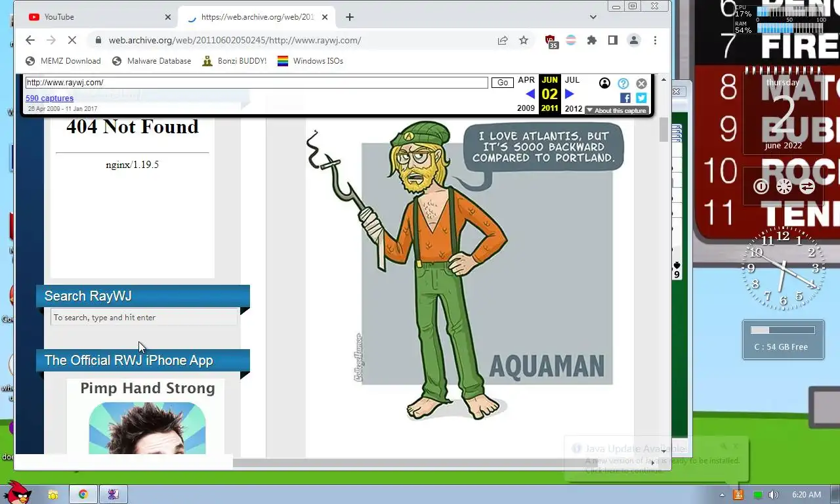The image size is (840, 504).
Task: Click the C: 54 GB Free drive gadget
Action: 783,339
